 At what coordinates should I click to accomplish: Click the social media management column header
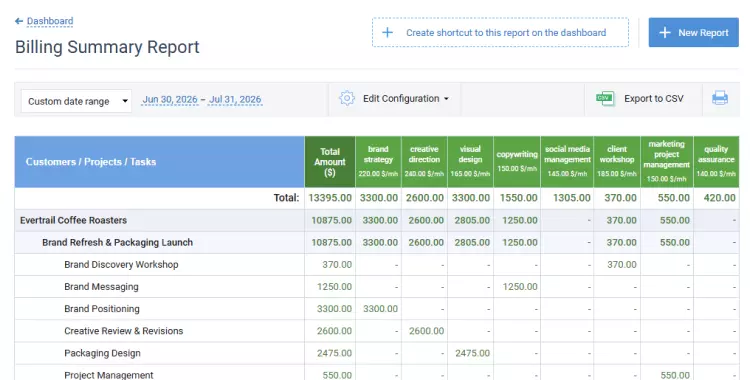(x=567, y=162)
